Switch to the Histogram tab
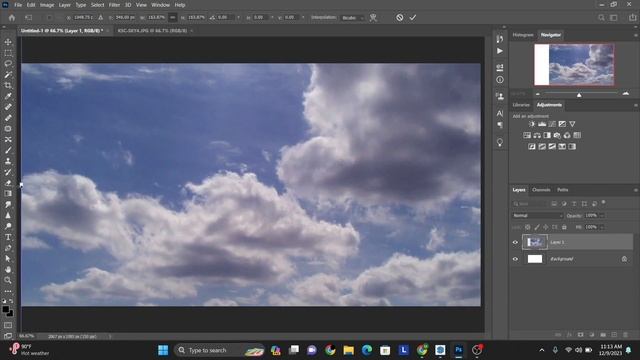The image size is (640, 360). (523, 35)
